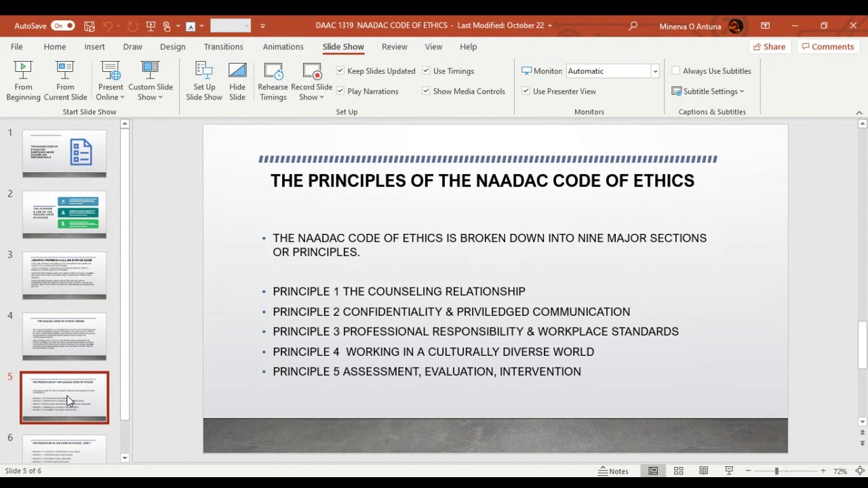Viewport: 868px width, 488px height.
Task: Uncheck Keep Slides Updated
Action: [x=340, y=70]
